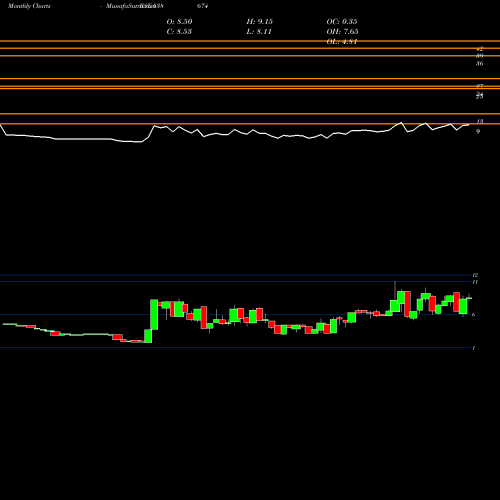Viewport: 500px width, 500px height.
Task: Click the 'OH: 7.65' value
Action: point(342,32)
